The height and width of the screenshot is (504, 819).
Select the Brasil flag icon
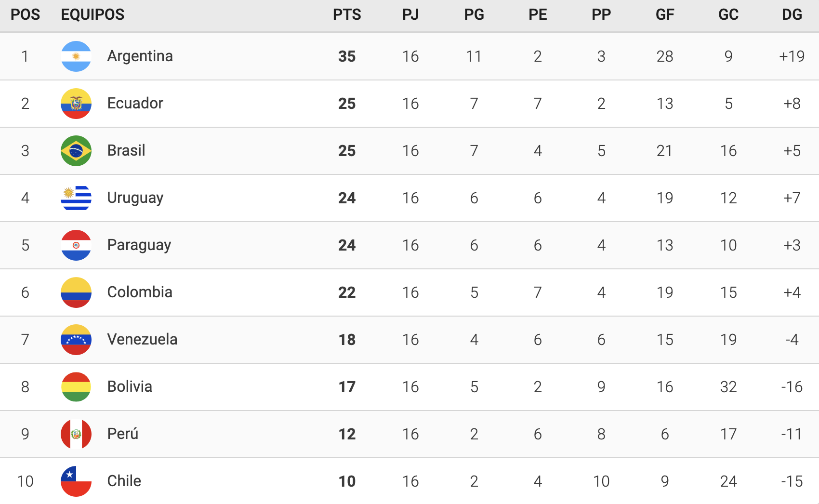tap(76, 151)
